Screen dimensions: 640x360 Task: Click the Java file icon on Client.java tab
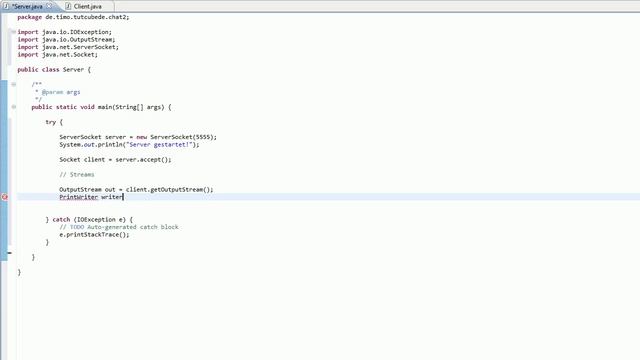point(68,6)
